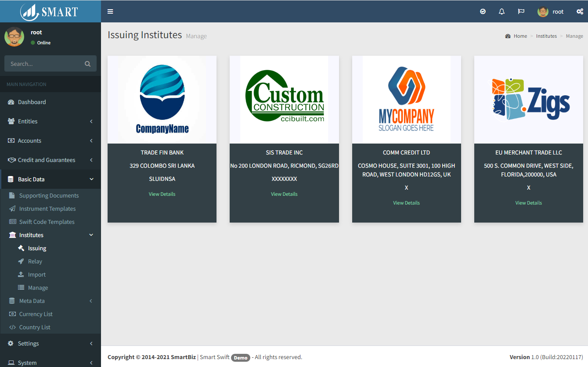Open the notifications bell icon
Screen dimensions: 588x367
click(x=501, y=11)
